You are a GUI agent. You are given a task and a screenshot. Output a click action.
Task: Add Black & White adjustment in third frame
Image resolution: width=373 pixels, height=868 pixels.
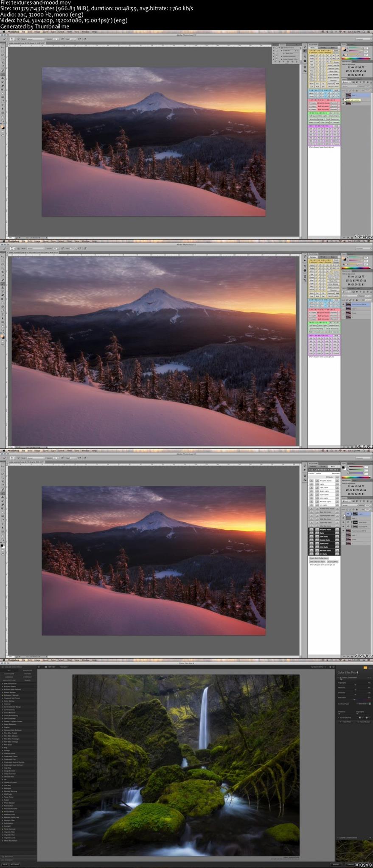click(x=354, y=490)
